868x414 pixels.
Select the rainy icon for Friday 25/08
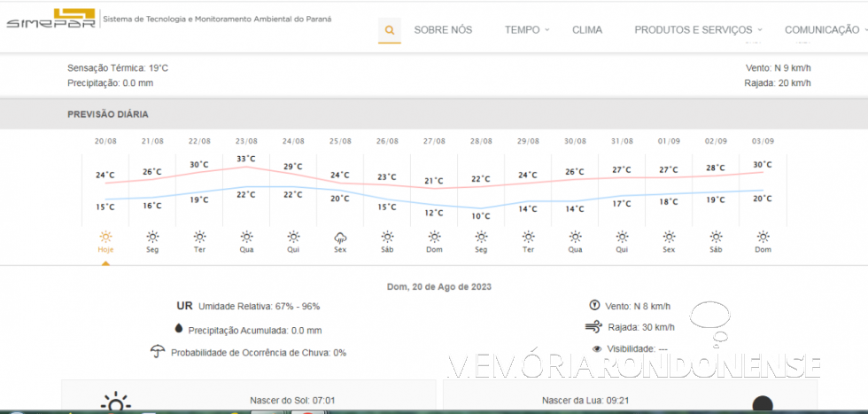340,237
